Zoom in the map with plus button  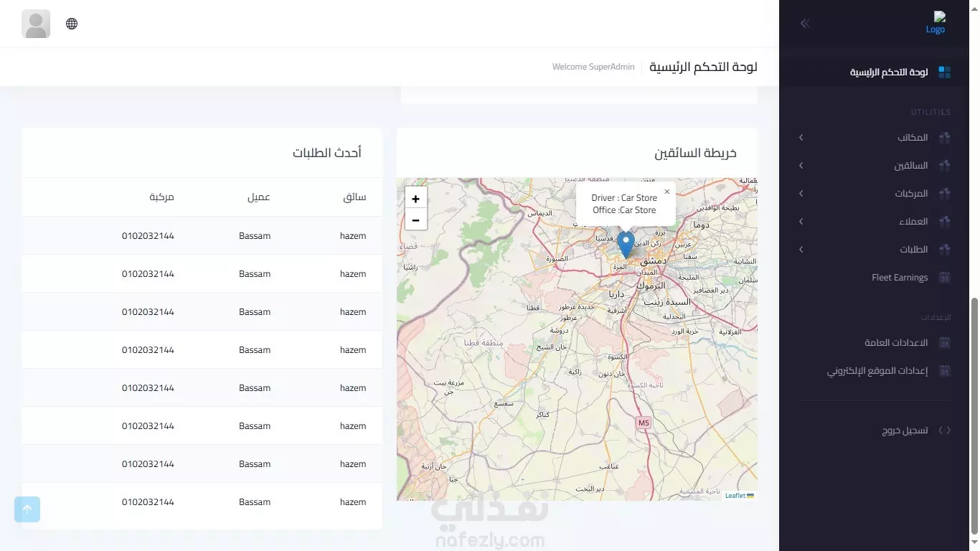(415, 199)
